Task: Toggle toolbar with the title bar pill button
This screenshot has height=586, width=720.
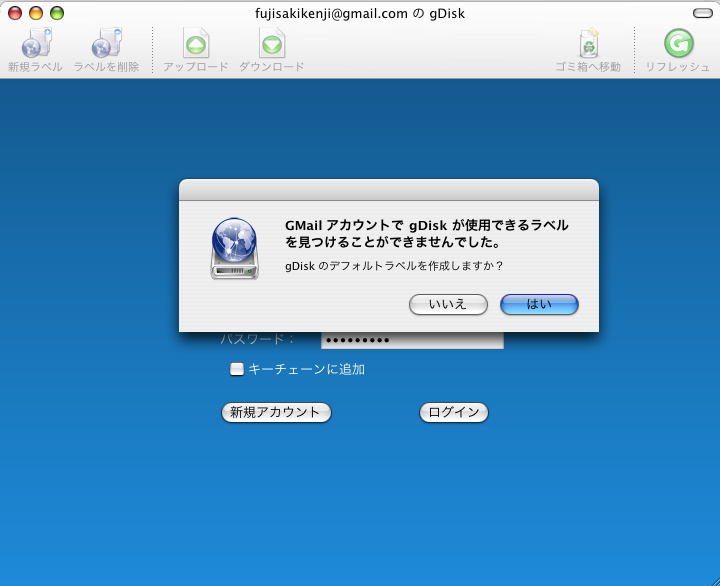Action: [x=703, y=13]
